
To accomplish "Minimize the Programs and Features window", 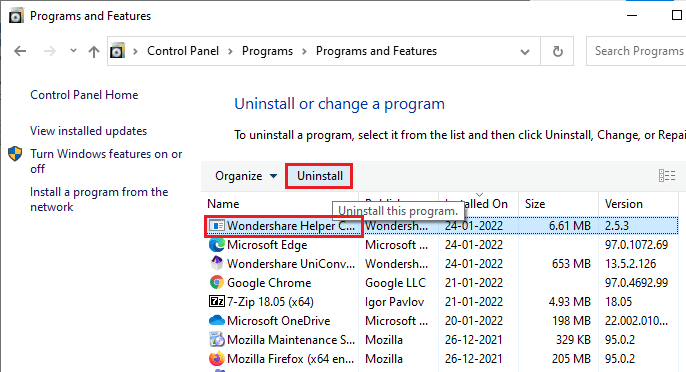I will pos(632,15).
